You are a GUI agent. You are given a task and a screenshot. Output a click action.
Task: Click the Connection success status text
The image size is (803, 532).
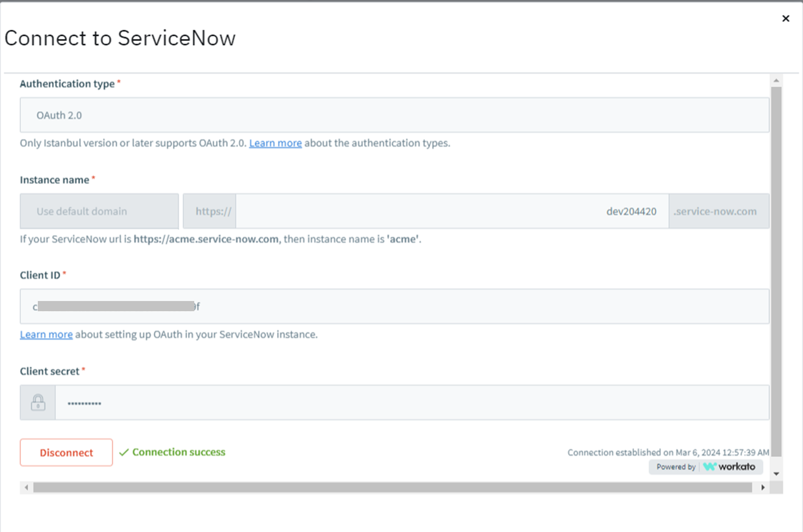[179, 452]
